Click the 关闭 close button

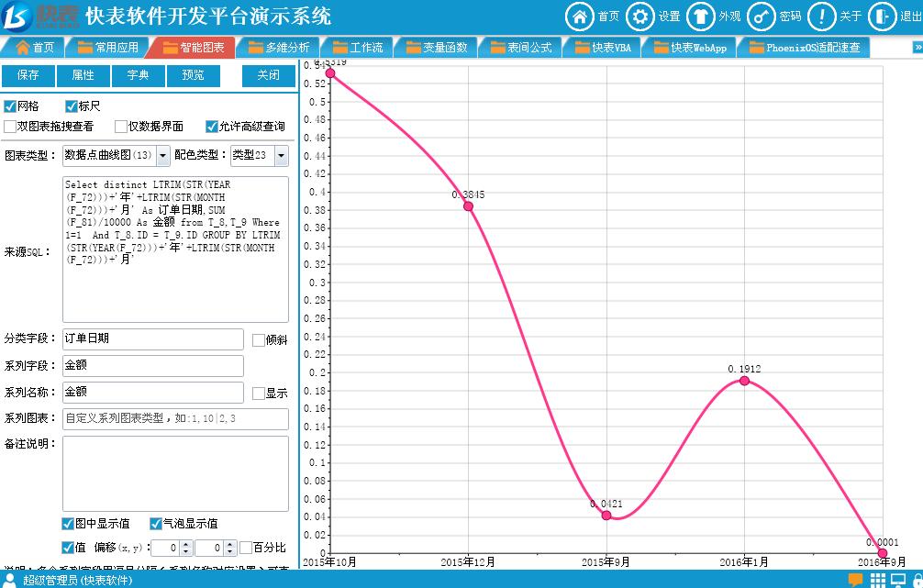(269, 75)
